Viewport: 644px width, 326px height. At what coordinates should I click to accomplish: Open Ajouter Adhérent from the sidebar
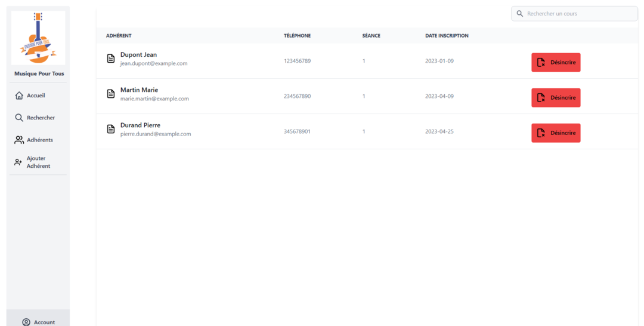click(x=38, y=162)
